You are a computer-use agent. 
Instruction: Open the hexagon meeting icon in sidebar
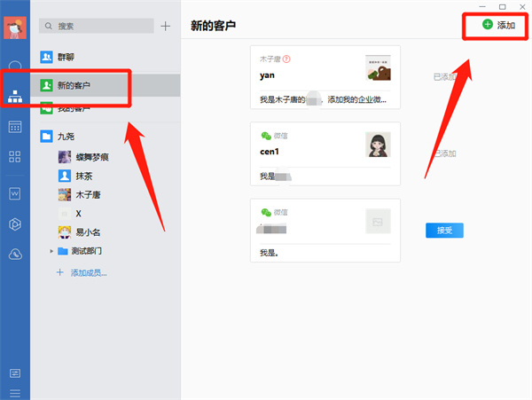point(15,224)
